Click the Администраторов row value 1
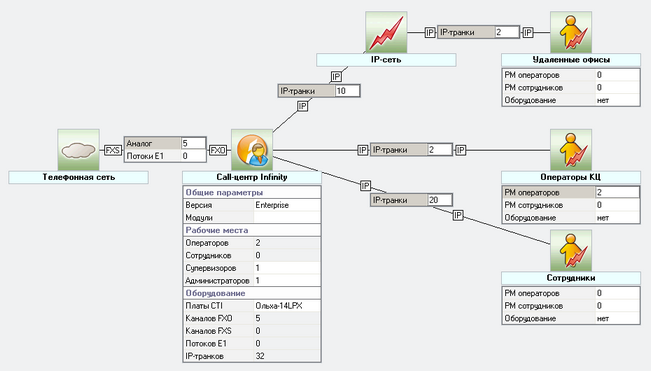 (x=286, y=281)
